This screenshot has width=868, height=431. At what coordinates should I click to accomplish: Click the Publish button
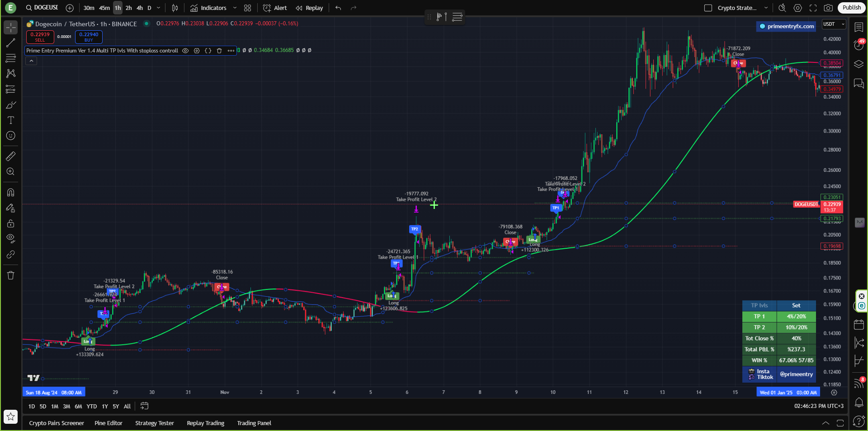pos(852,8)
